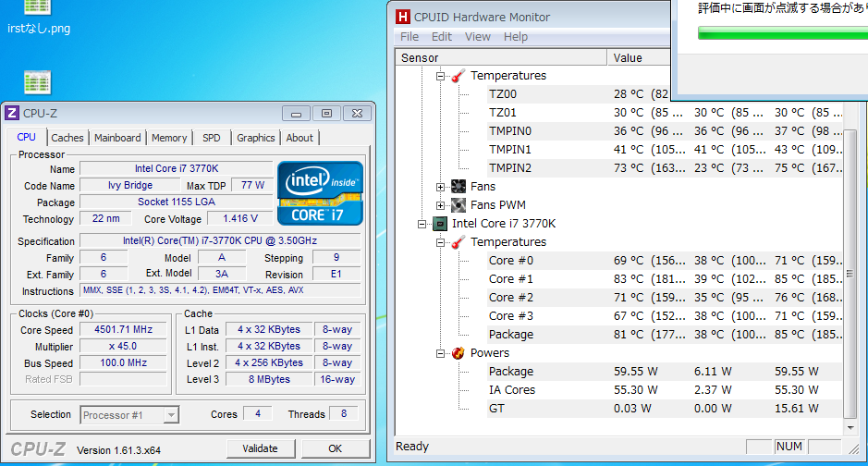Click the Fans node fan icon
The height and width of the screenshot is (466, 868).
(x=458, y=187)
